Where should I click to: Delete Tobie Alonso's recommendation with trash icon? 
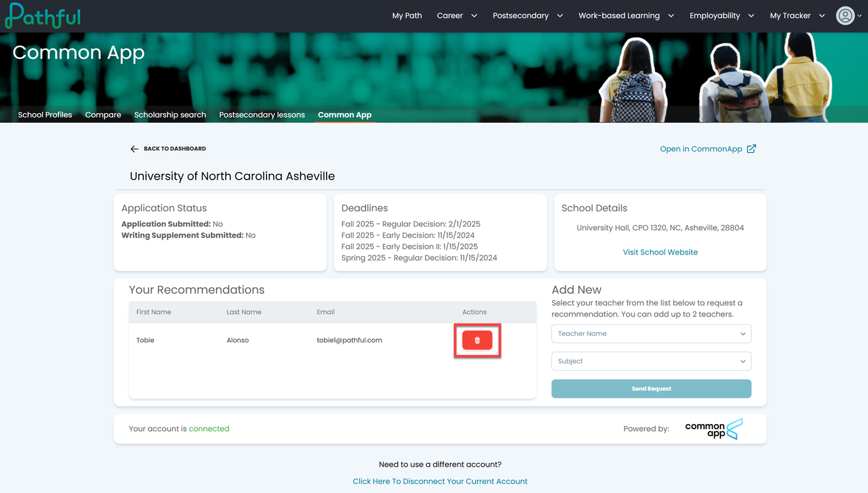click(477, 340)
